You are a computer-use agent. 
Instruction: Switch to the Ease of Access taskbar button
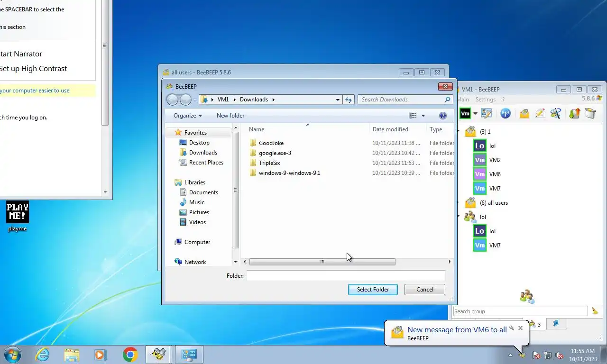coord(189,355)
